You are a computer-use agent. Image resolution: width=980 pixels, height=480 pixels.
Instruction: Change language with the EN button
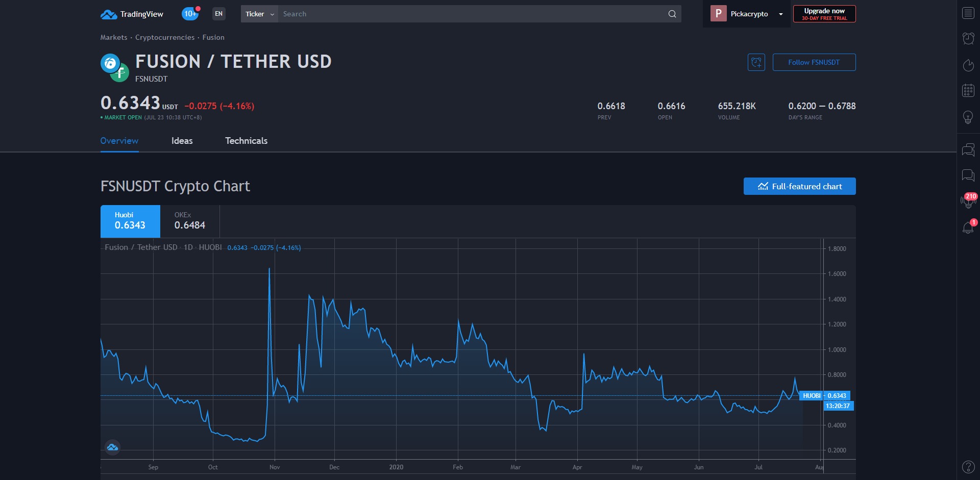point(218,14)
